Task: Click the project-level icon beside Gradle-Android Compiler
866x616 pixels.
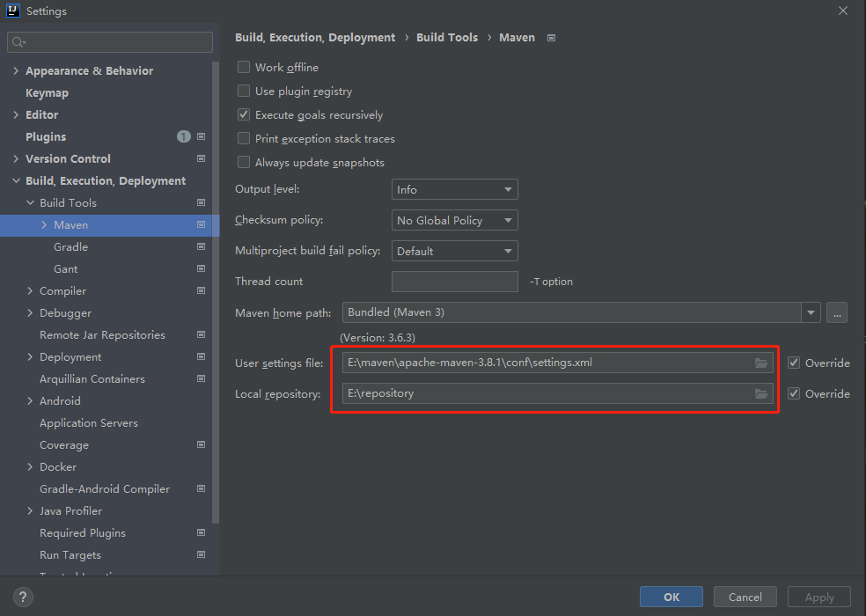Action: click(x=201, y=489)
